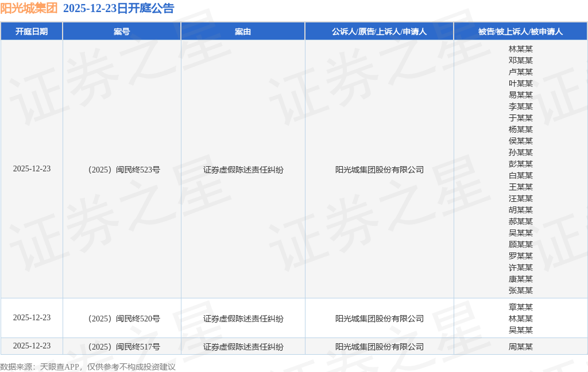Select the 案由 column header
This screenshot has height=372, width=588.
pos(243,32)
